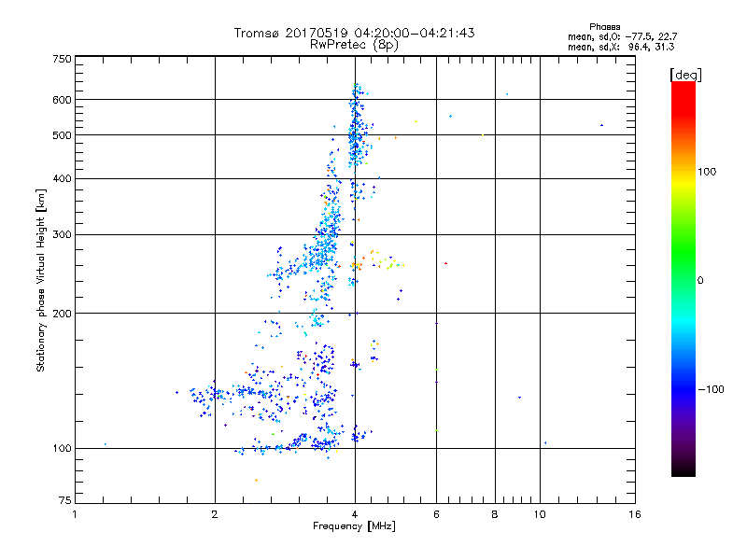Click the plot title 'Tromsø 20170519 04:20:00-04:21:43'
The height and width of the screenshot is (560, 747).
[x=354, y=33]
